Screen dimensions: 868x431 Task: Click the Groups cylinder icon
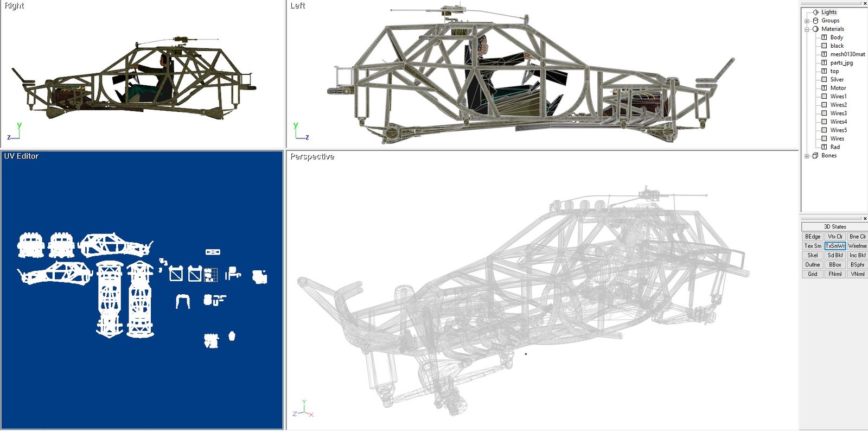(815, 21)
